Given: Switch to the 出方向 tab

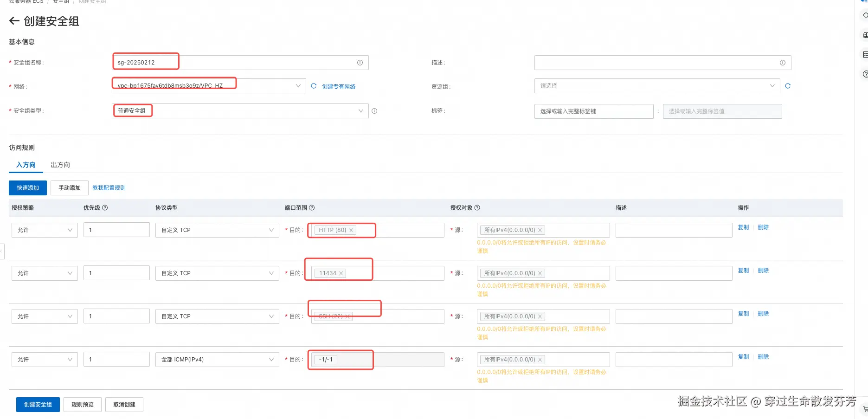Looking at the screenshot, I should click(60, 165).
